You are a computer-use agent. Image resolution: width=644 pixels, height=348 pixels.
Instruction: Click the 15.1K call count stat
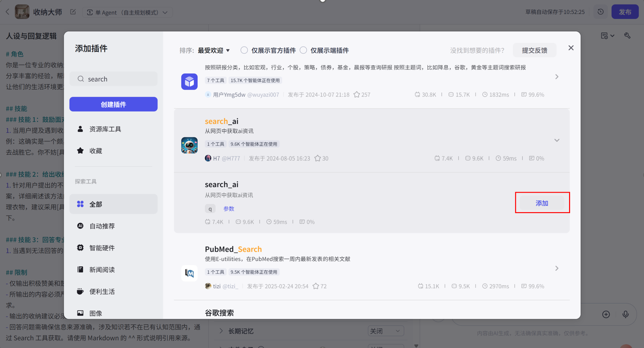pyautogui.click(x=429, y=286)
